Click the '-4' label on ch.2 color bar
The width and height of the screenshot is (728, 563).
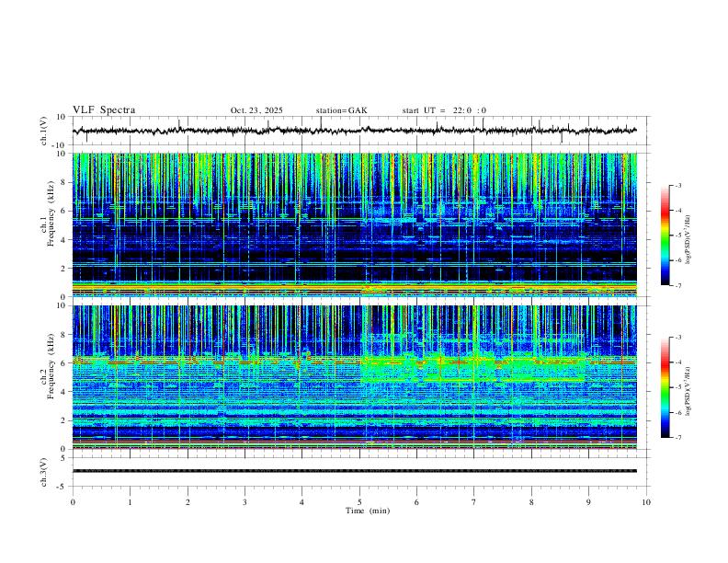pos(677,362)
